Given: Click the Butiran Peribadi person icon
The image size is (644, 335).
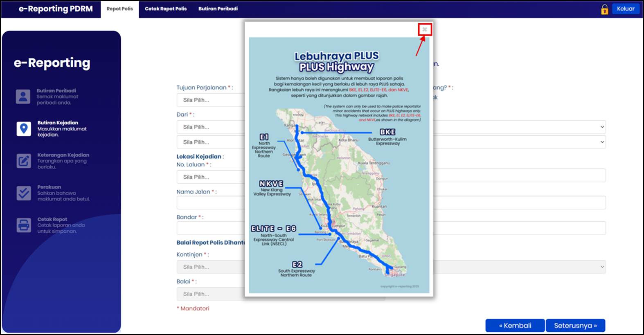Looking at the screenshot, I should point(23,97).
